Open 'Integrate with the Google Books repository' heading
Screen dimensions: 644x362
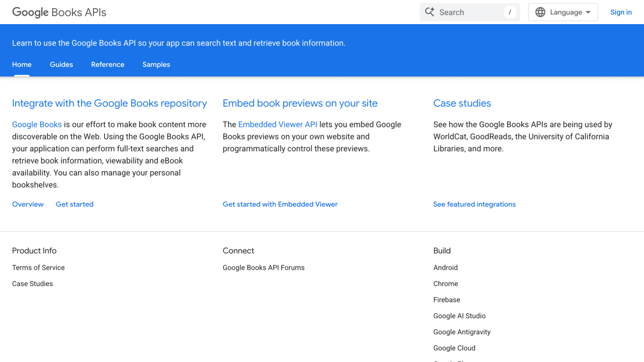click(109, 104)
